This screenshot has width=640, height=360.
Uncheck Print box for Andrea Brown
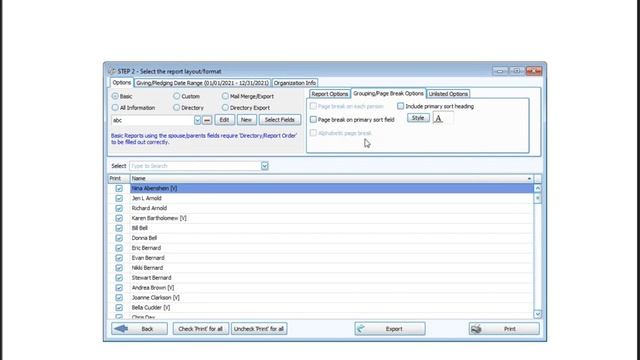119,288
